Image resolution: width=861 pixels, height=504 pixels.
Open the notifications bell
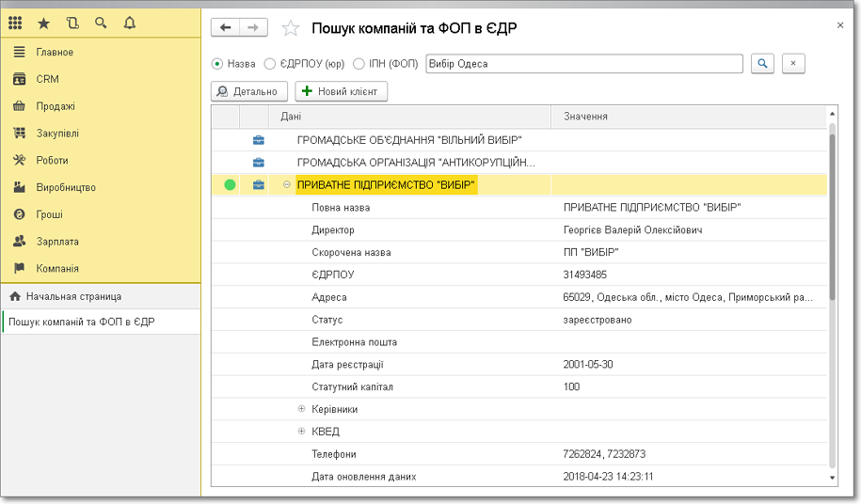tap(130, 24)
